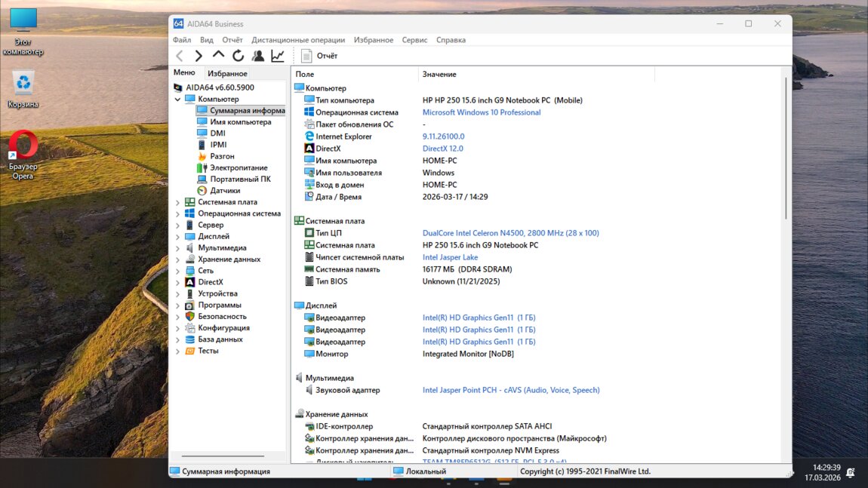Click the Forward navigation arrow in toolbar

[x=199, y=56]
